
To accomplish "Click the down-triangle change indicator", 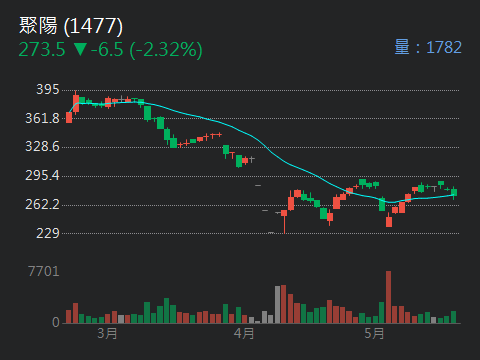I will 80,49.
